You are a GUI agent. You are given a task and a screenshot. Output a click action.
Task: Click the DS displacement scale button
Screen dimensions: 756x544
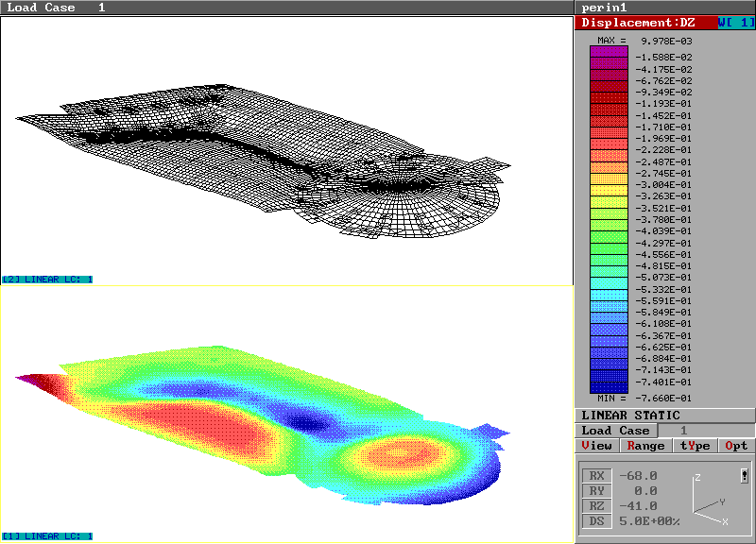(x=594, y=521)
